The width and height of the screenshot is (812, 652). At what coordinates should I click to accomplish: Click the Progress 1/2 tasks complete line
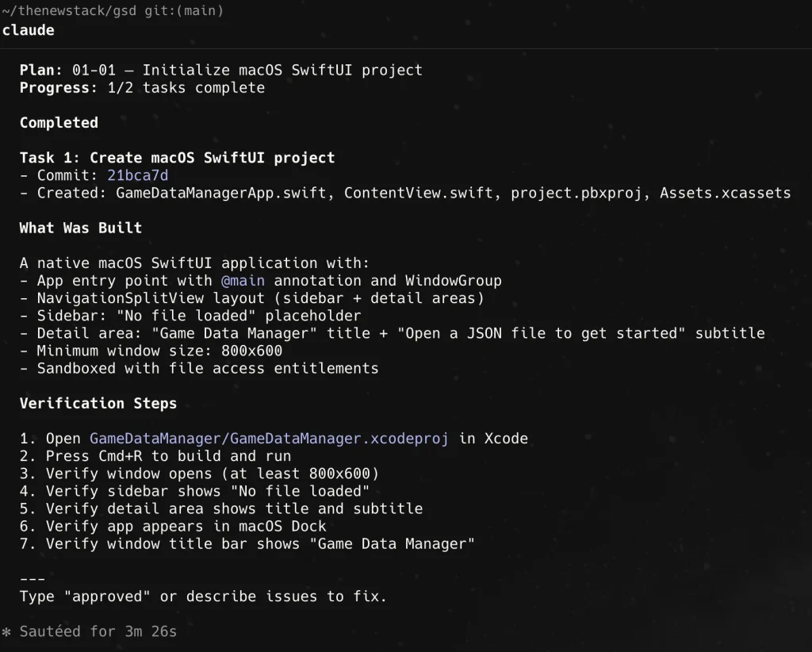[x=143, y=87]
